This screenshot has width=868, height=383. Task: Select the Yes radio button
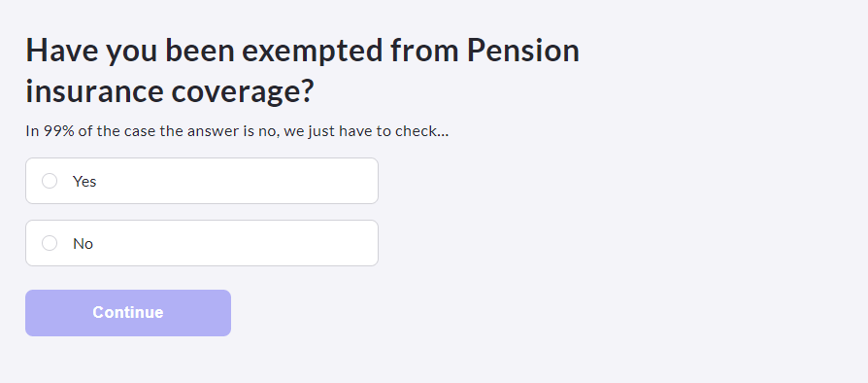(50, 181)
